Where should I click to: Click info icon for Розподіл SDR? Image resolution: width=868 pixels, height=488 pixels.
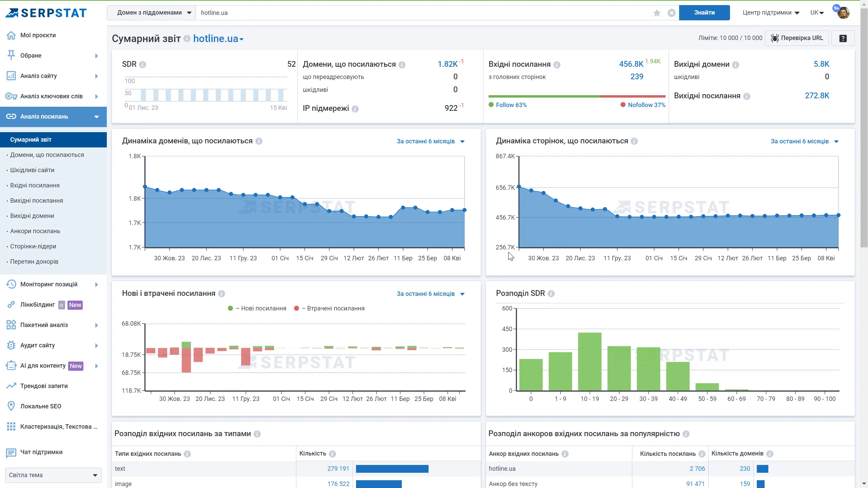(551, 294)
